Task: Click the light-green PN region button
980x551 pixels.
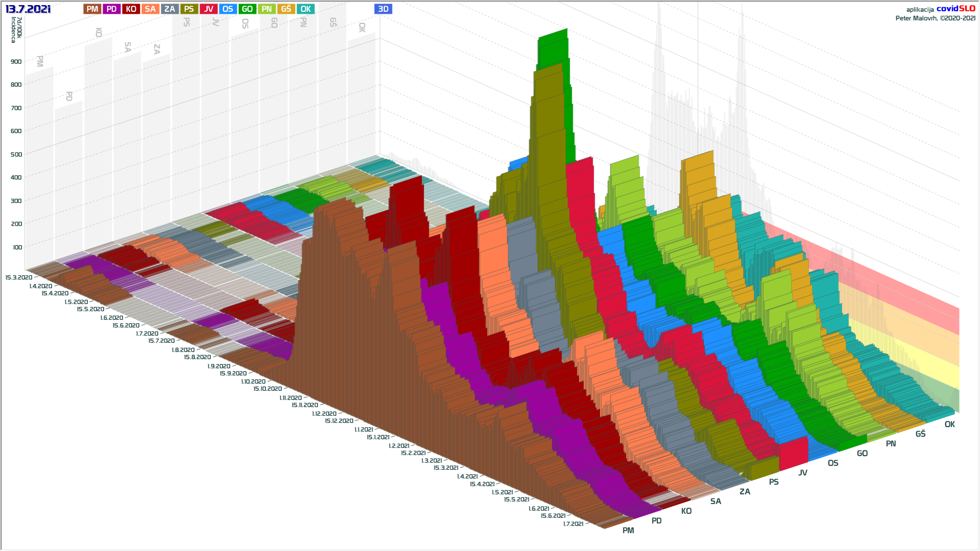Action: [x=267, y=9]
